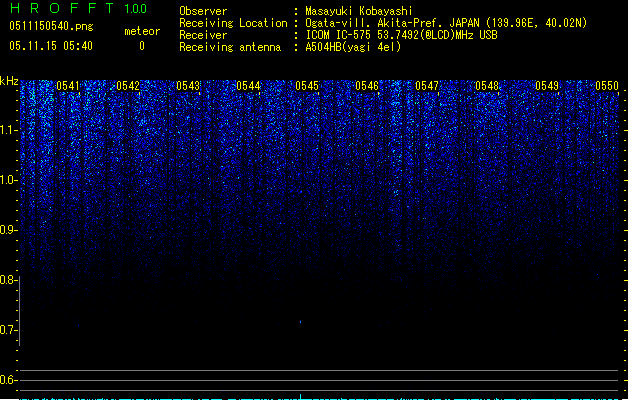
Task: Click the meteor label
Action: 142,31
